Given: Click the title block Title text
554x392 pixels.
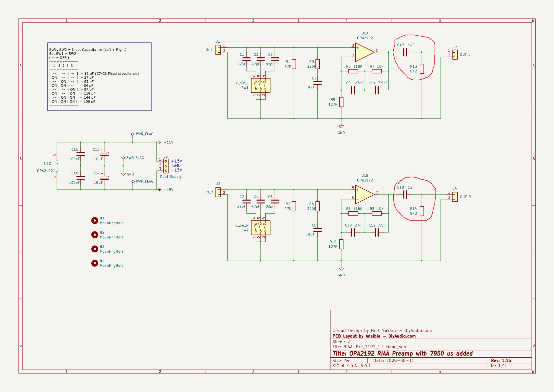Looking at the screenshot, I should click(x=402, y=353).
